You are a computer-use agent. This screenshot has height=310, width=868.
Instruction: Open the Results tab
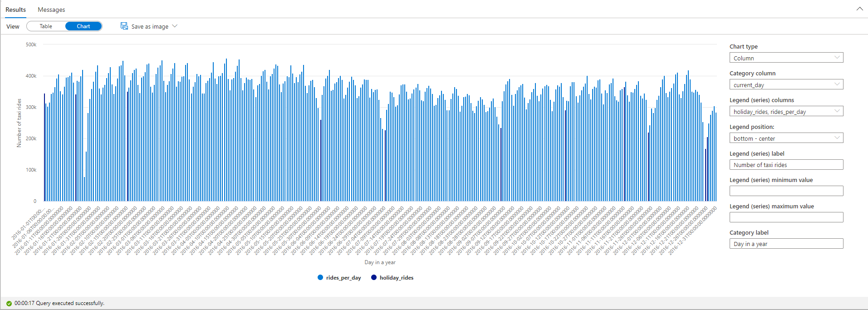[x=15, y=10]
